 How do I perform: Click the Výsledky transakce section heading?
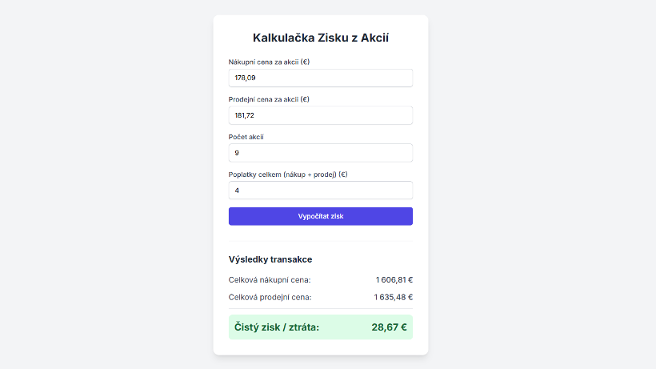270,259
